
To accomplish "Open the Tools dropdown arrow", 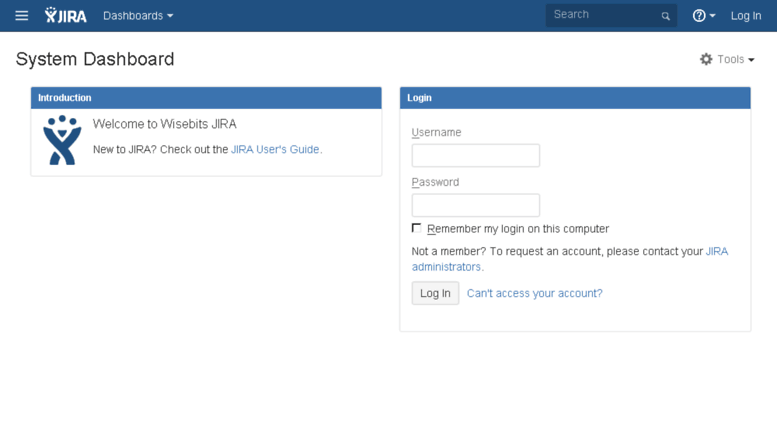I will click(752, 60).
